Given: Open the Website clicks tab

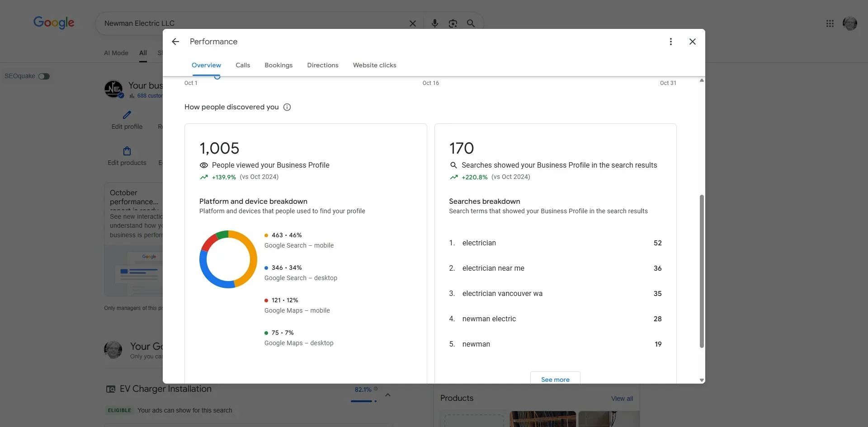Looking at the screenshot, I should (x=374, y=65).
